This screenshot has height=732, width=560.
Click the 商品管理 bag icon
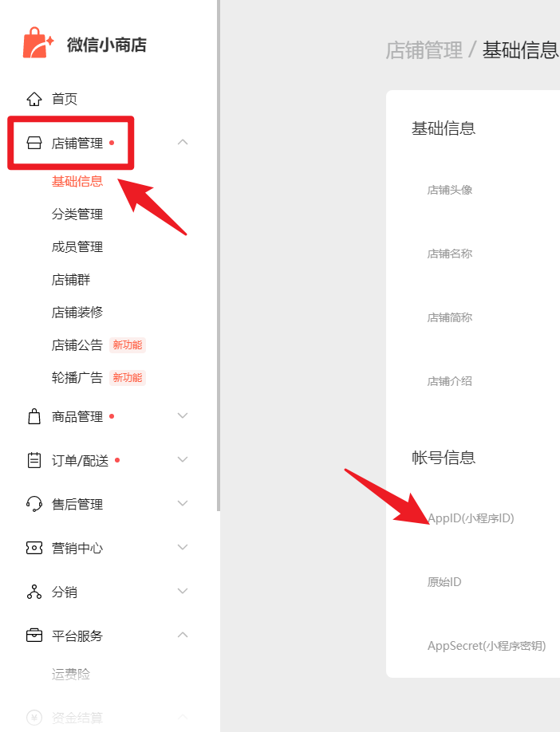pos(34,416)
